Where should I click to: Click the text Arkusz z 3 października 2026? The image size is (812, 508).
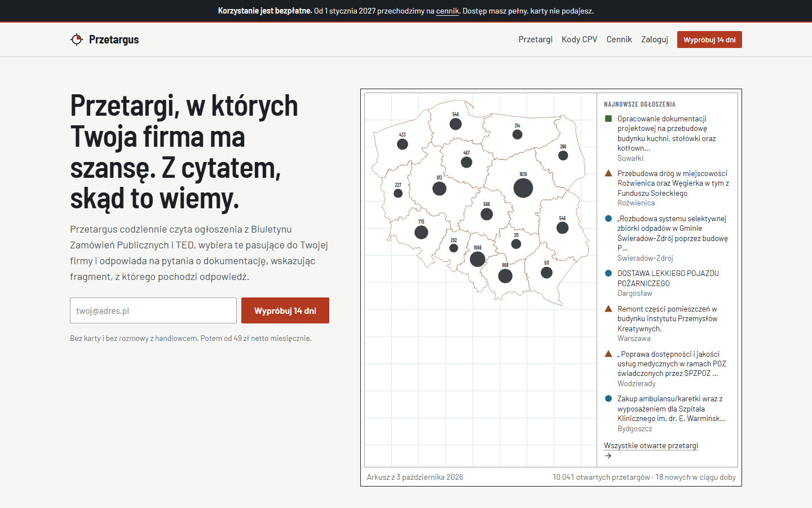pos(415,477)
